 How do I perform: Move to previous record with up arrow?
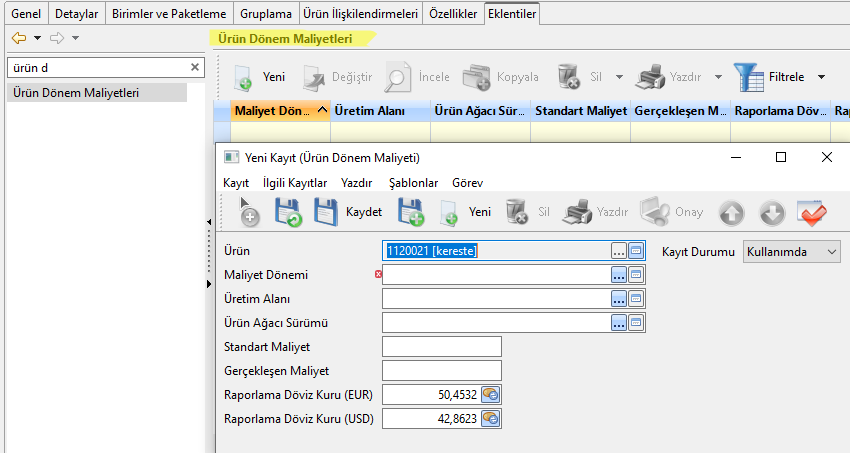click(x=732, y=212)
